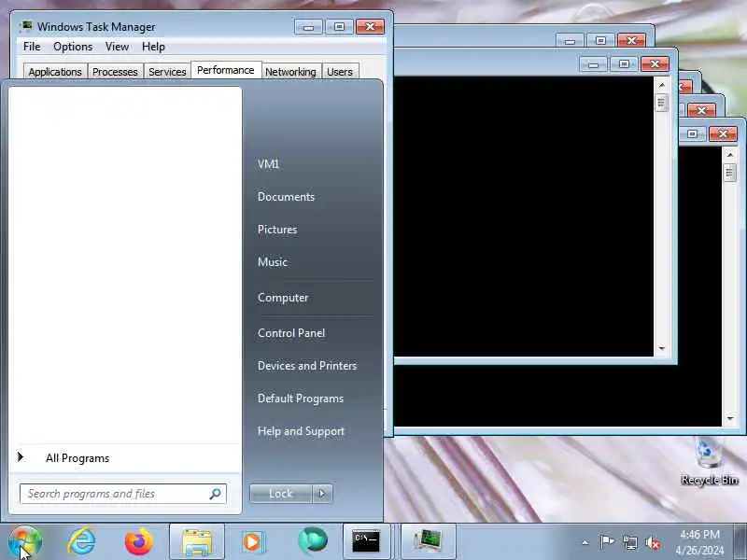Launch Firefox from the taskbar
Image resolution: width=747 pixels, height=560 pixels.
(x=139, y=541)
